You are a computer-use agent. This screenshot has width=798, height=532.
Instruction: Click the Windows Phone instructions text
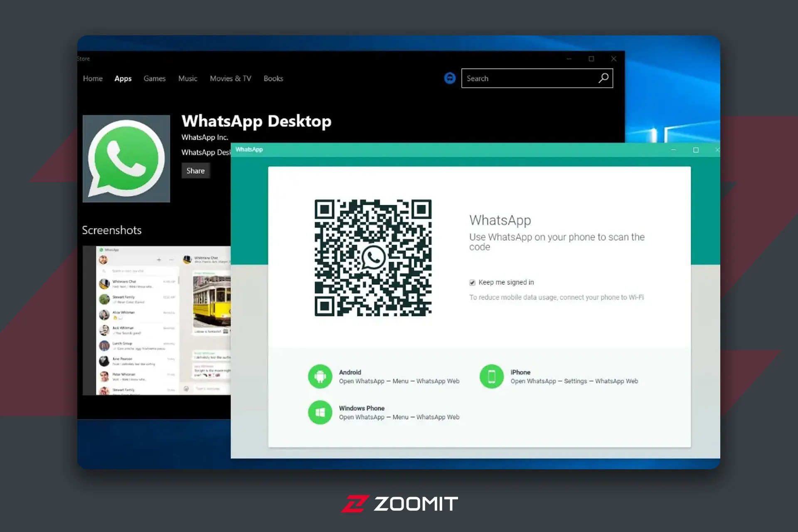pos(399,417)
